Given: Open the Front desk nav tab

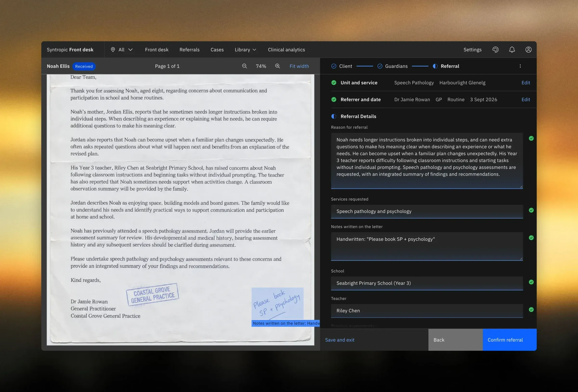Looking at the screenshot, I should (157, 50).
